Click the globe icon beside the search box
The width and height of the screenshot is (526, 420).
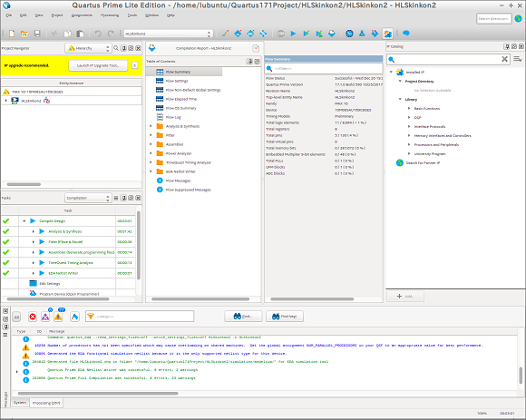pos(518,18)
